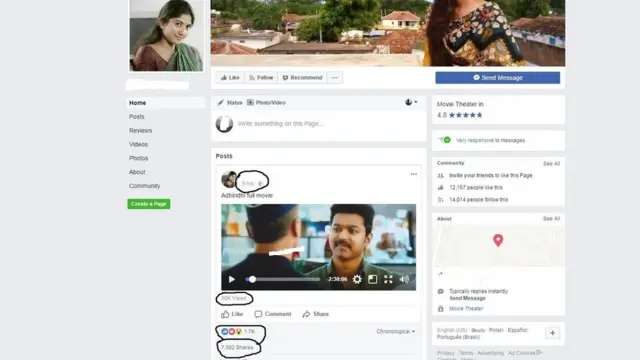Viewport: 640px width, 360px height.
Task: Click 14,014 people follow this
Action: [478, 200]
